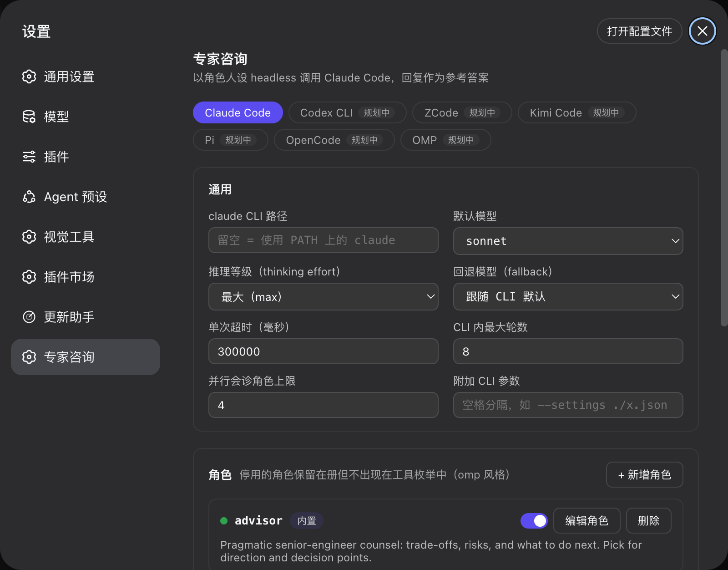Click the gear icon beside 视觉工具
The height and width of the screenshot is (570, 728).
[29, 237]
